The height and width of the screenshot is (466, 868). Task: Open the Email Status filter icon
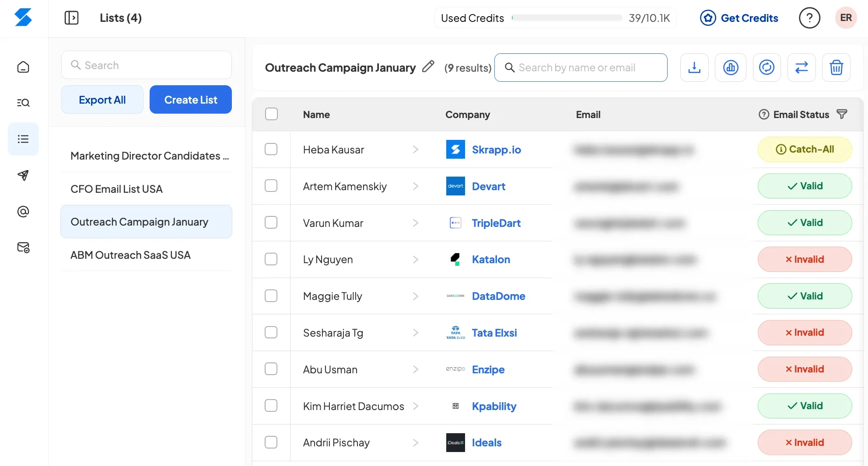point(841,114)
